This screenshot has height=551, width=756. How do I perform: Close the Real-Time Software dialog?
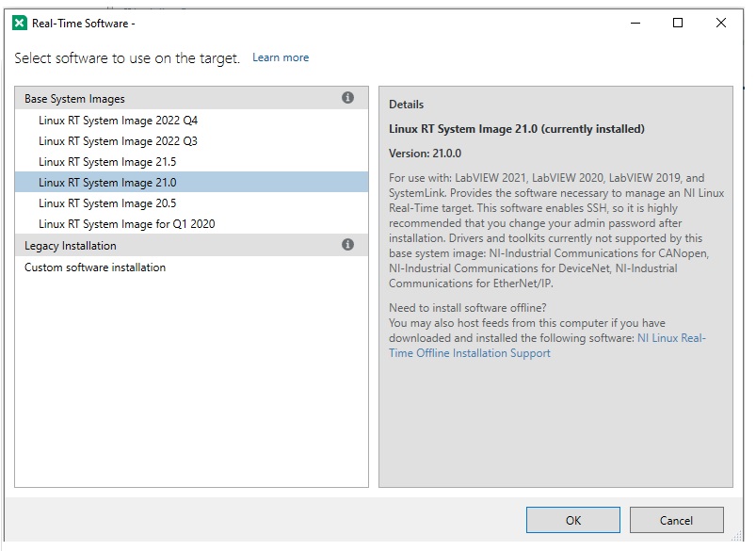[722, 24]
